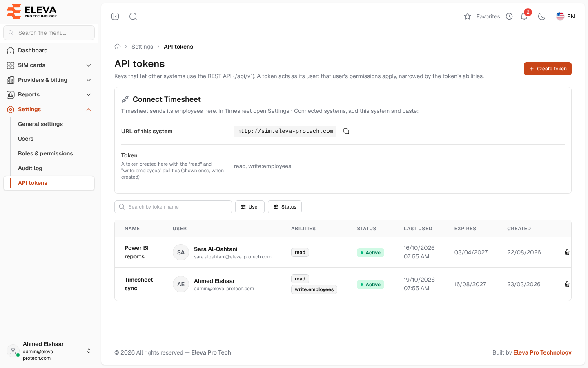Expand the Reports submenu chevron
Viewport: 588px width, 368px height.
pos(89,95)
